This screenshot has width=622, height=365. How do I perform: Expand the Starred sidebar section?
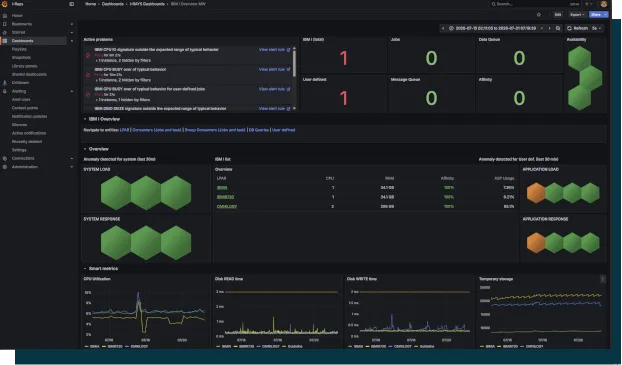point(72,32)
